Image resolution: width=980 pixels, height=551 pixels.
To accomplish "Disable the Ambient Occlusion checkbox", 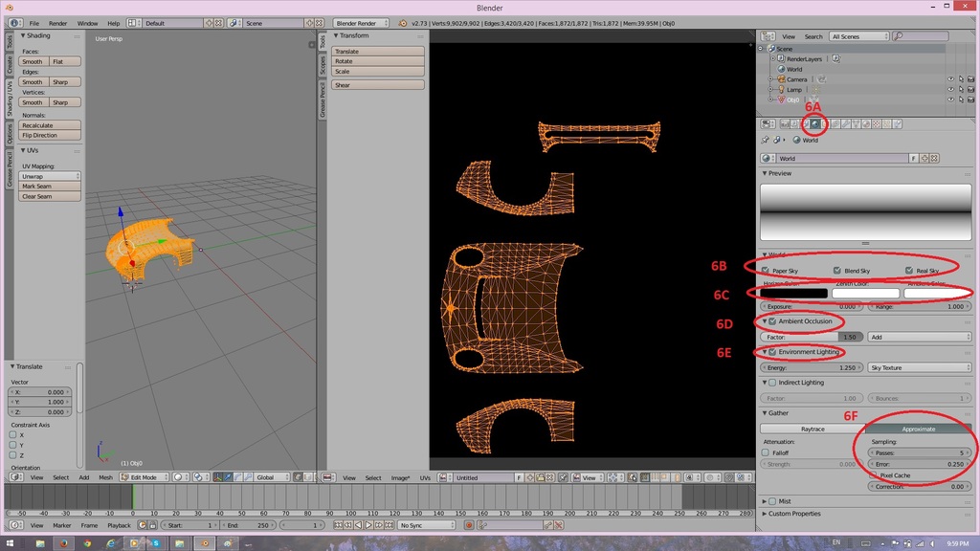I will tap(772, 321).
